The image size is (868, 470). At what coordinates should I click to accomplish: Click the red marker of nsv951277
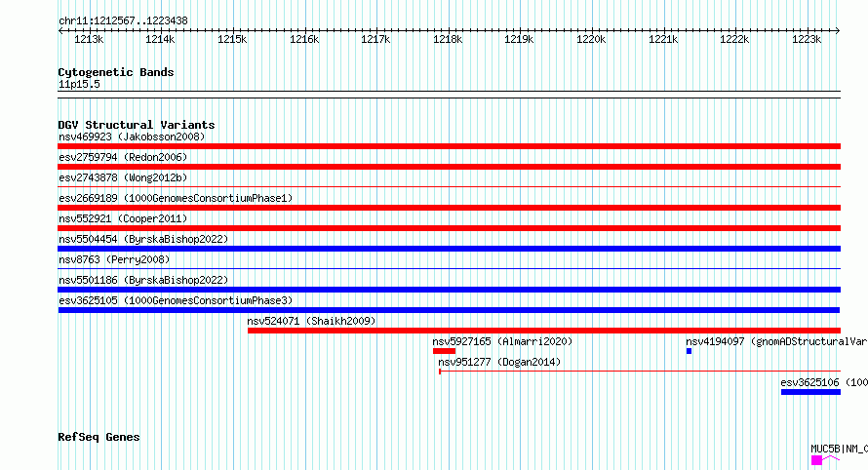pyautogui.click(x=440, y=372)
